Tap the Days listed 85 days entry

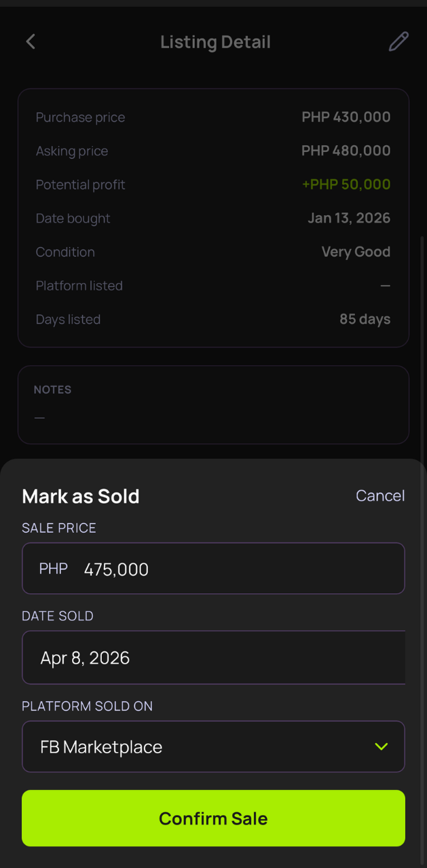click(x=213, y=319)
